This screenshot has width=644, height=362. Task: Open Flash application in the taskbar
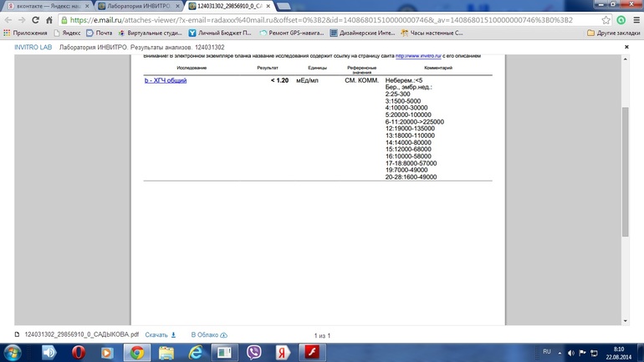[x=312, y=352]
